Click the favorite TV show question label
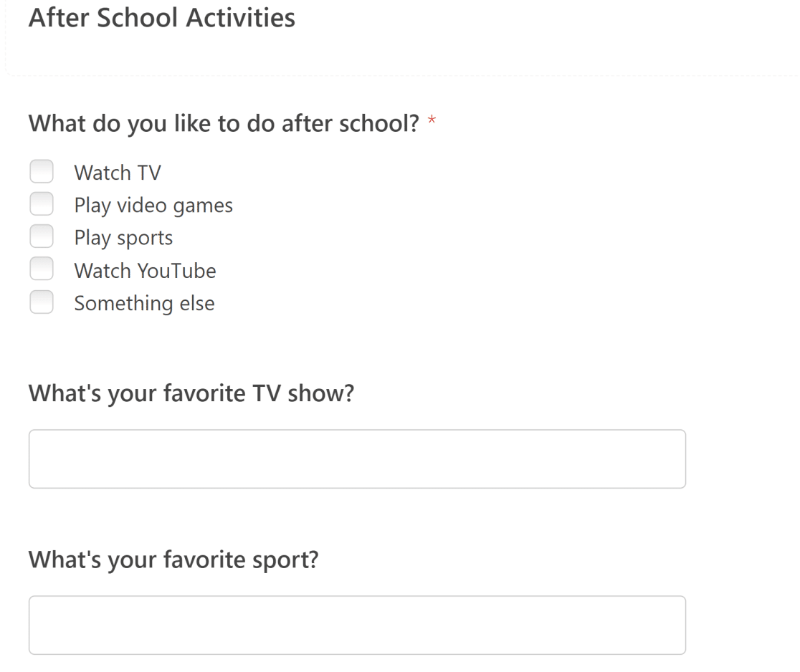This screenshot has width=800, height=672. click(190, 393)
